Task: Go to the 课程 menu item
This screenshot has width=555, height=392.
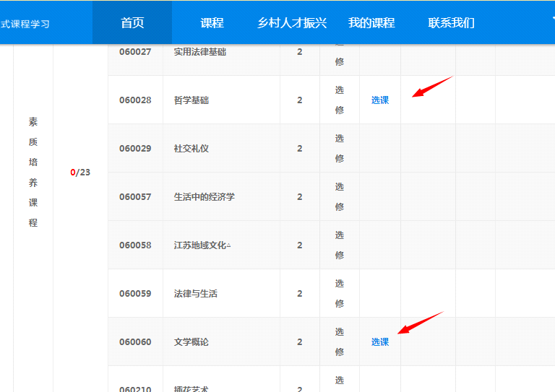Action: pyautogui.click(x=212, y=22)
